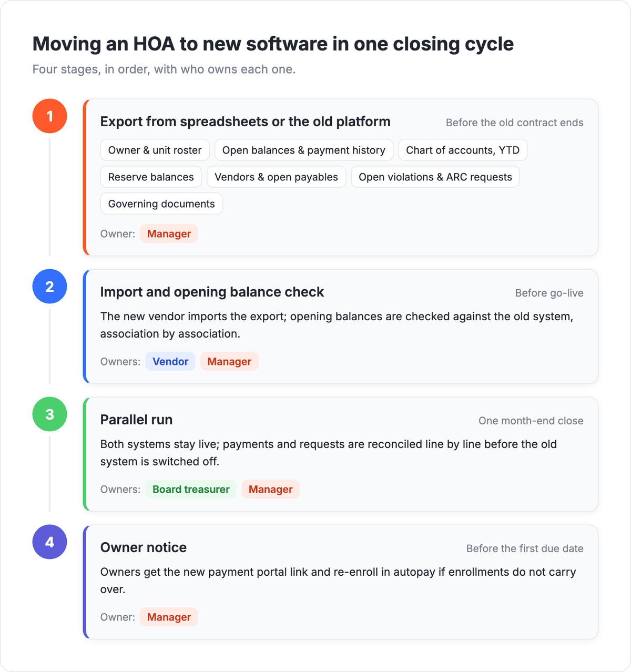Click the 'Owners:' label in Import stage

[x=120, y=362]
